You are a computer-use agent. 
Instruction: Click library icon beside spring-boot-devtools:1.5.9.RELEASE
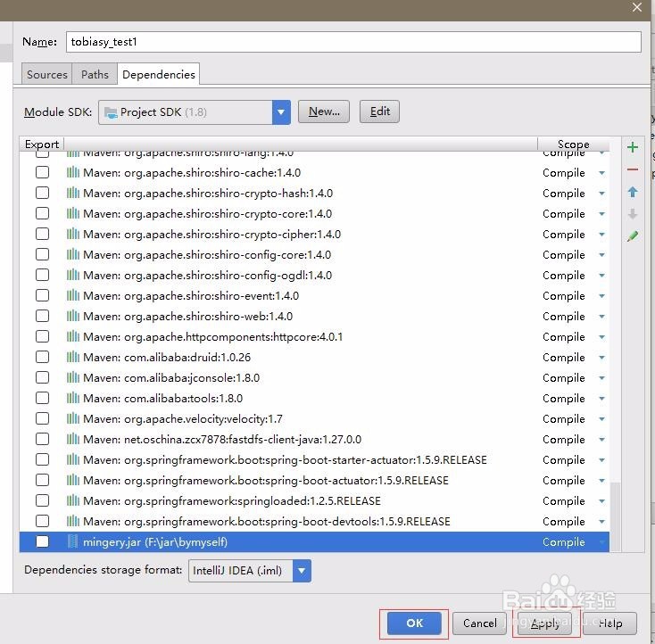(x=72, y=521)
